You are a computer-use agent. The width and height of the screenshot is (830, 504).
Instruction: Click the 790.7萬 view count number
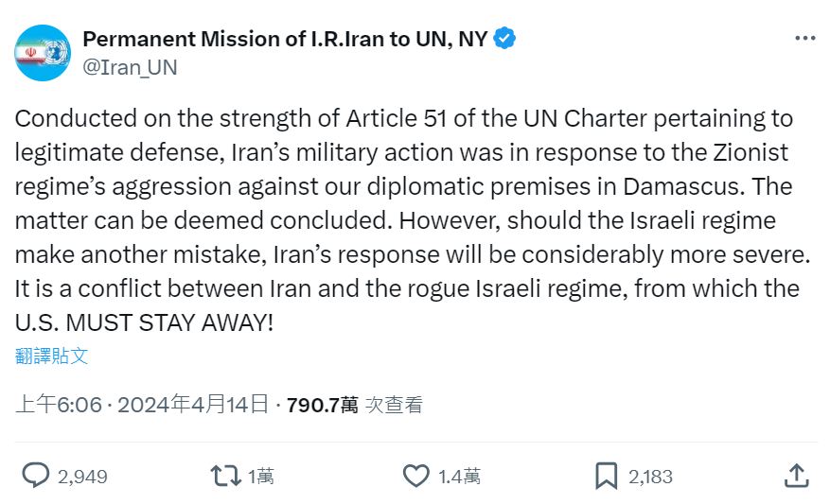click(322, 405)
